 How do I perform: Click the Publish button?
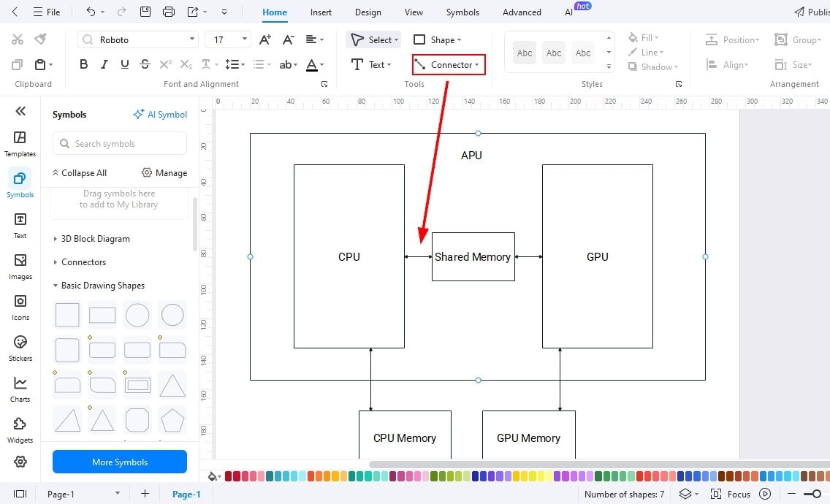coord(812,12)
